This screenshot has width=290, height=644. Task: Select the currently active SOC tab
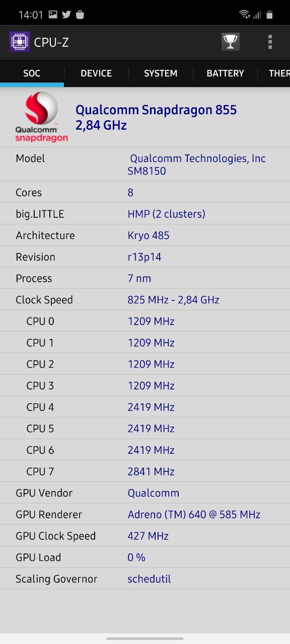pyautogui.click(x=32, y=73)
